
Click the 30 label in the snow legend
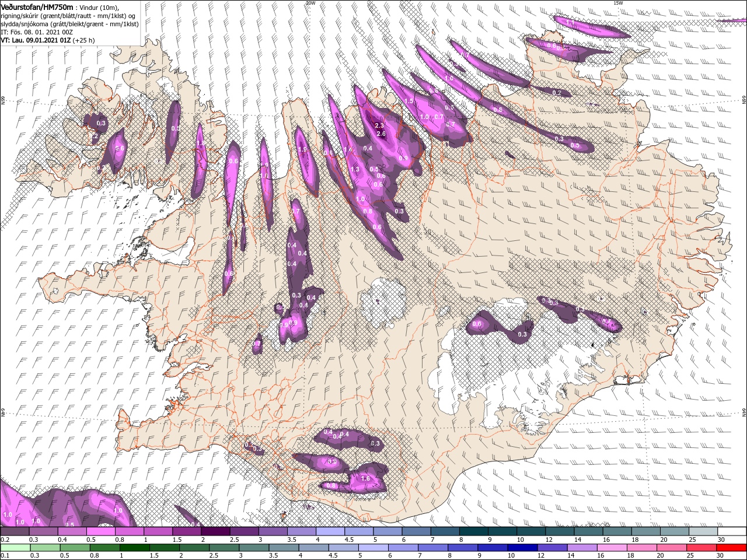[721, 540]
